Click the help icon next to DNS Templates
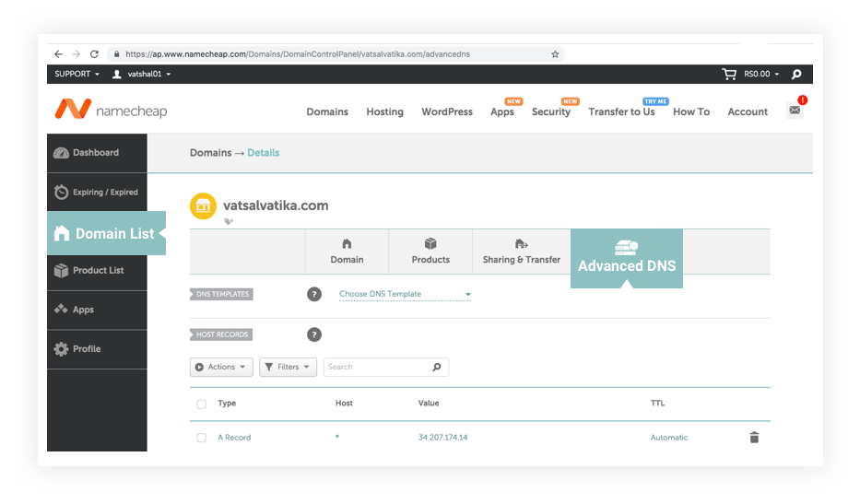 (x=314, y=295)
